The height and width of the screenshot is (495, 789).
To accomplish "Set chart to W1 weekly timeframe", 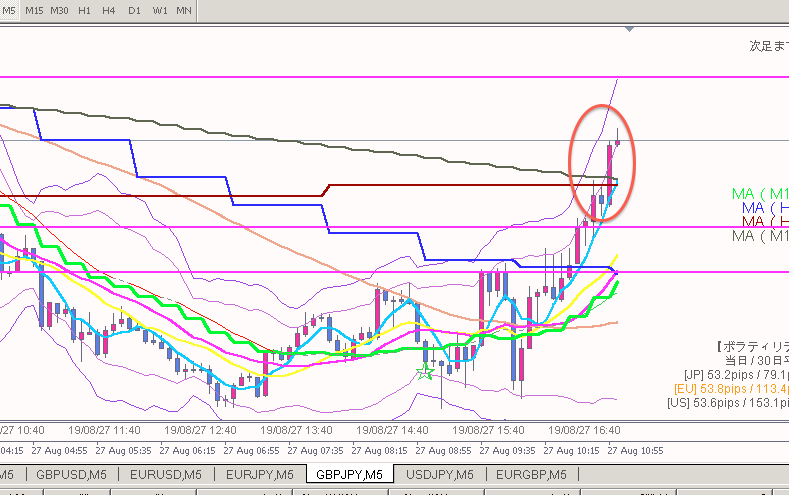I will pos(160,10).
